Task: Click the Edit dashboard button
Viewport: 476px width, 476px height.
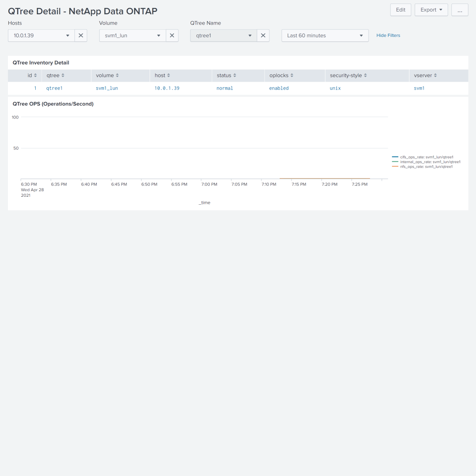Action: [x=401, y=10]
